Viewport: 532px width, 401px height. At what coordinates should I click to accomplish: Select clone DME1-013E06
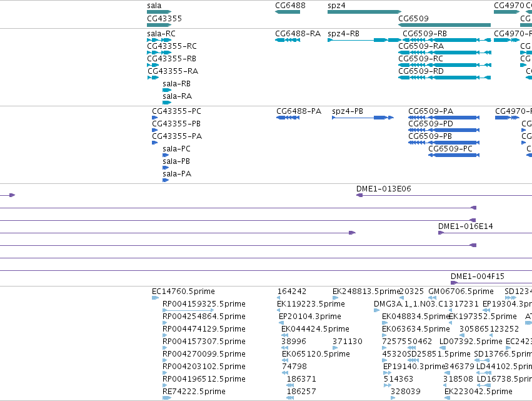coord(383,189)
